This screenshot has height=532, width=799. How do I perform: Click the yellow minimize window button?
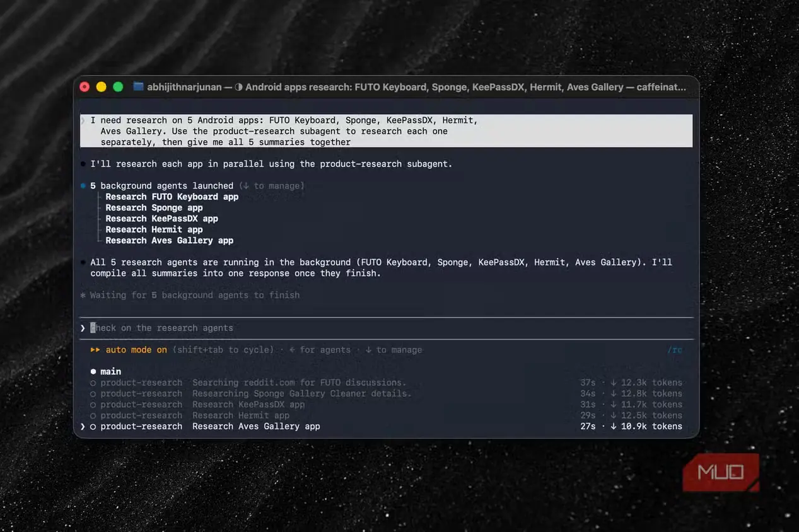coord(101,87)
